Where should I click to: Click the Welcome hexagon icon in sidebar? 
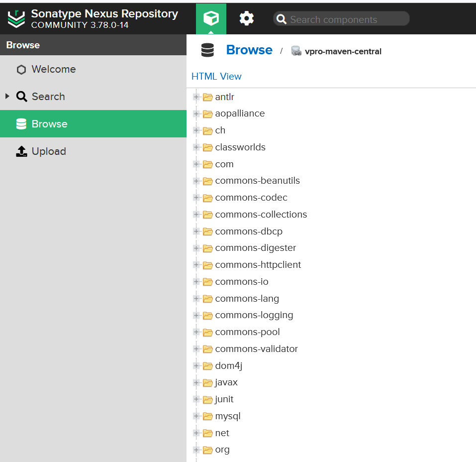21,69
